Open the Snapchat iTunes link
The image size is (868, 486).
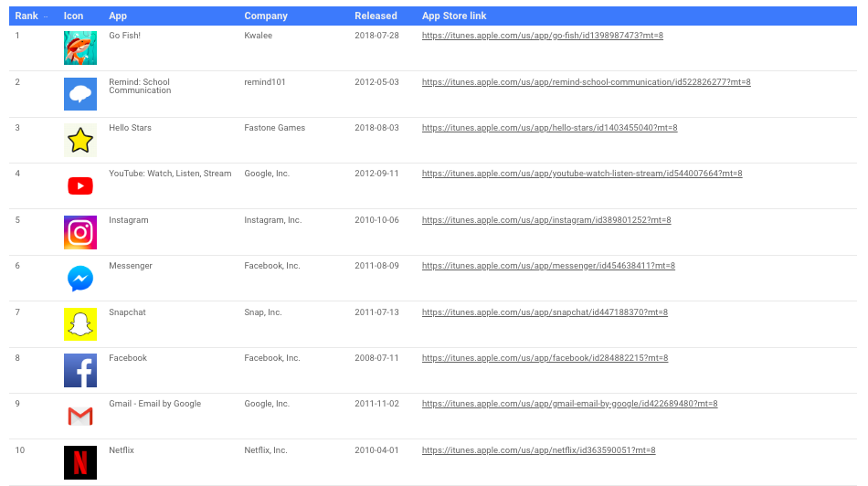545,312
